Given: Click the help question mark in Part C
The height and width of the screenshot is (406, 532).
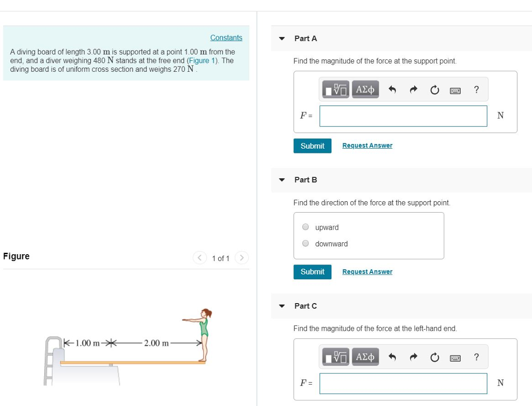Looking at the screenshot, I should (x=476, y=357).
